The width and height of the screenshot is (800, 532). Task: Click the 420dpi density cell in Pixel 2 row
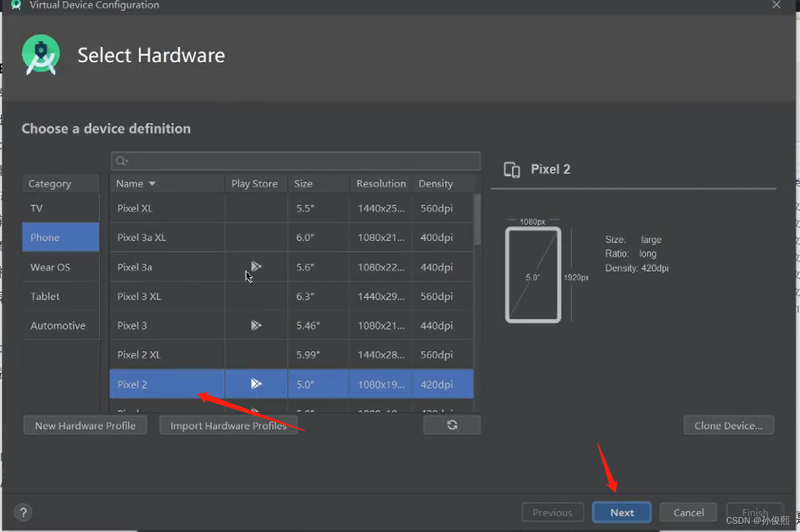click(x=443, y=384)
